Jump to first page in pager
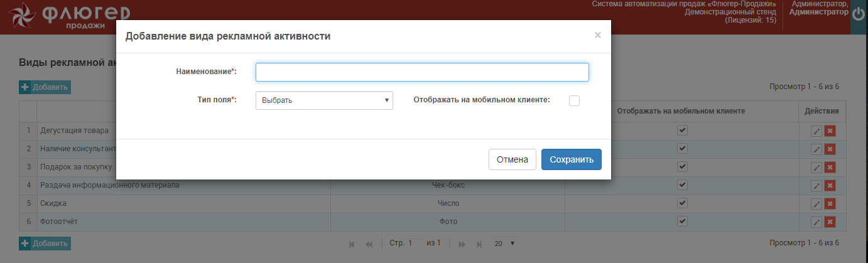The height and width of the screenshot is (263, 868). click(x=352, y=244)
